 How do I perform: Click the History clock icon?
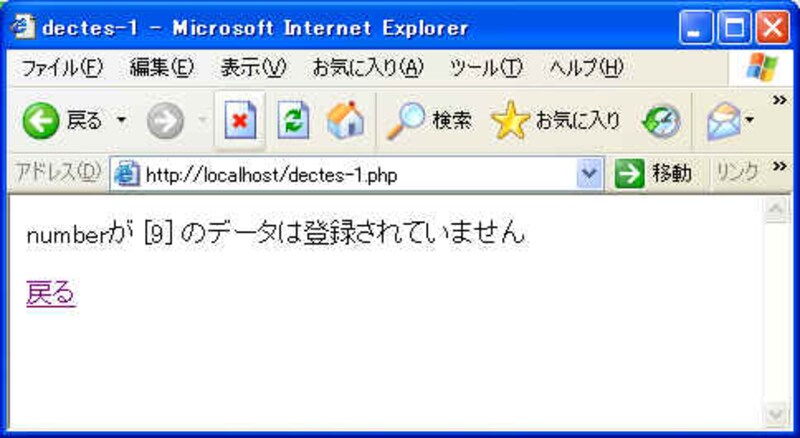click(662, 121)
